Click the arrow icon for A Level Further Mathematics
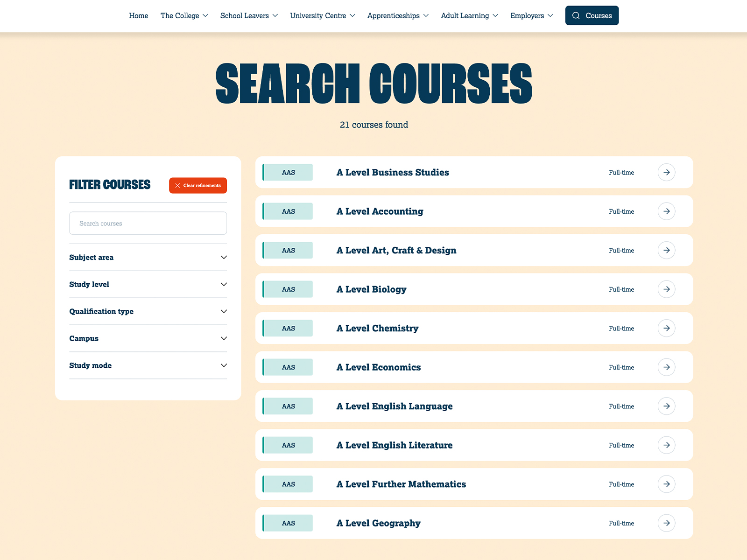Image resolution: width=747 pixels, height=560 pixels. [x=666, y=484]
